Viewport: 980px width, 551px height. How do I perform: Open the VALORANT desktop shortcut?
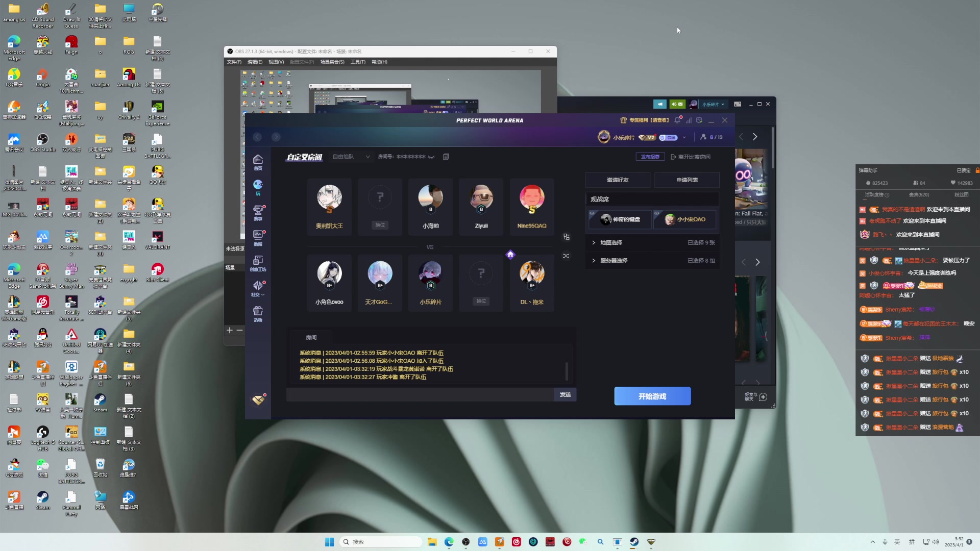pyautogui.click(x=157, y=240)
